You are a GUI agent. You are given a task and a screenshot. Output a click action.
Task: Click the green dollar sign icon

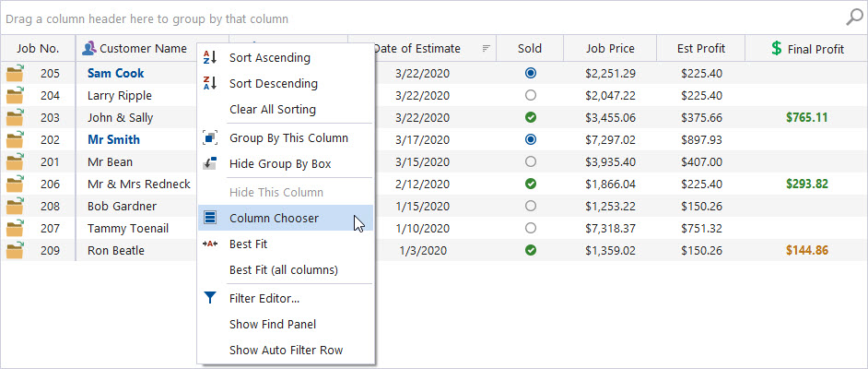pyautogui.click(x=777, y=48)
